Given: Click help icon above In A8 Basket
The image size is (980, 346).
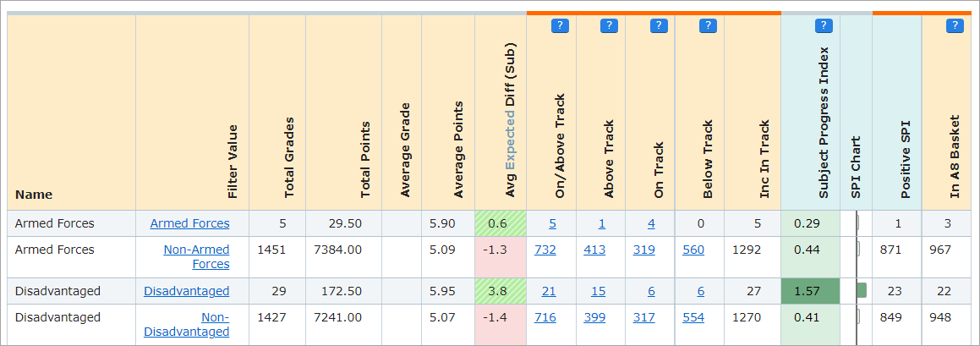Looking at the screenshot, I should pyautogui.click(x=955, y=26).
